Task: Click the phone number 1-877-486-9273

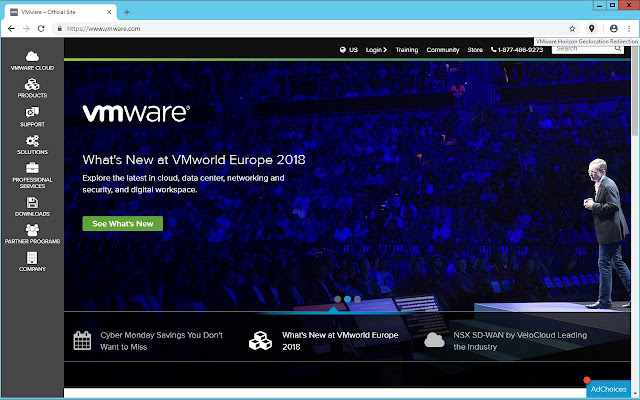Action: coord(517,50)
